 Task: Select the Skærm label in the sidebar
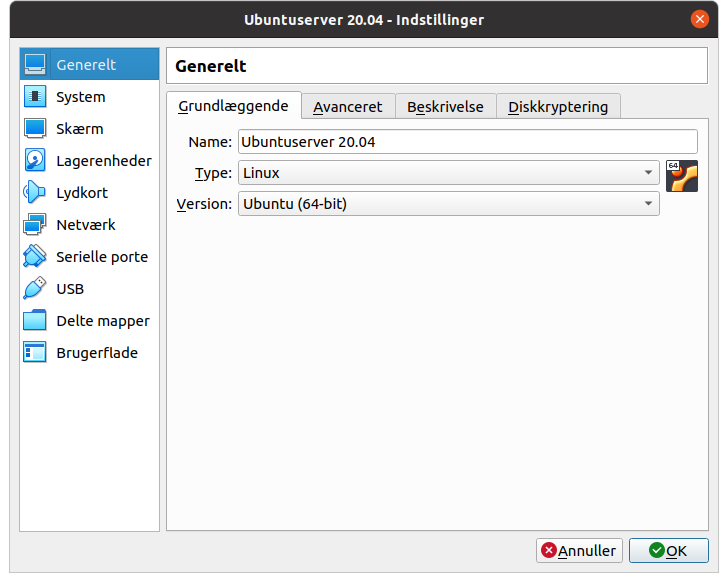coord(80,129)
